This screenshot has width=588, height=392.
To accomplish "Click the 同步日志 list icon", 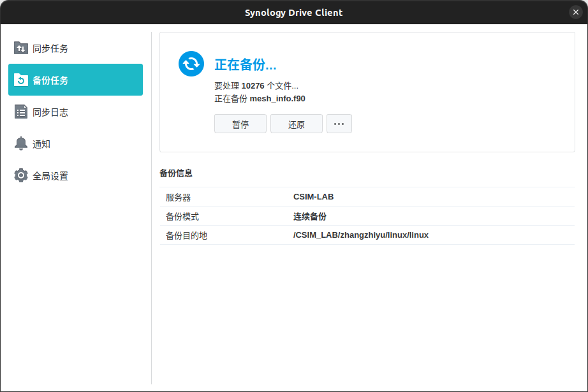I will click(x=21, y=112).
